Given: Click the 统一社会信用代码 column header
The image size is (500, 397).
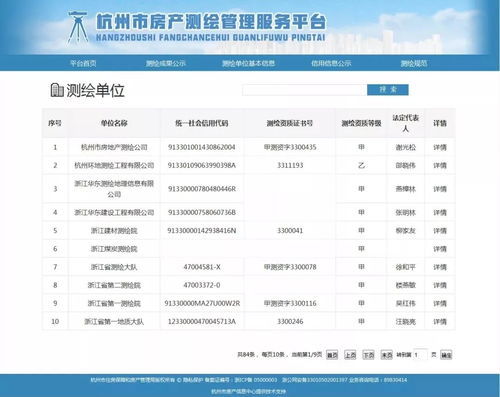Looking at the screenshot, I should (202, 123).
